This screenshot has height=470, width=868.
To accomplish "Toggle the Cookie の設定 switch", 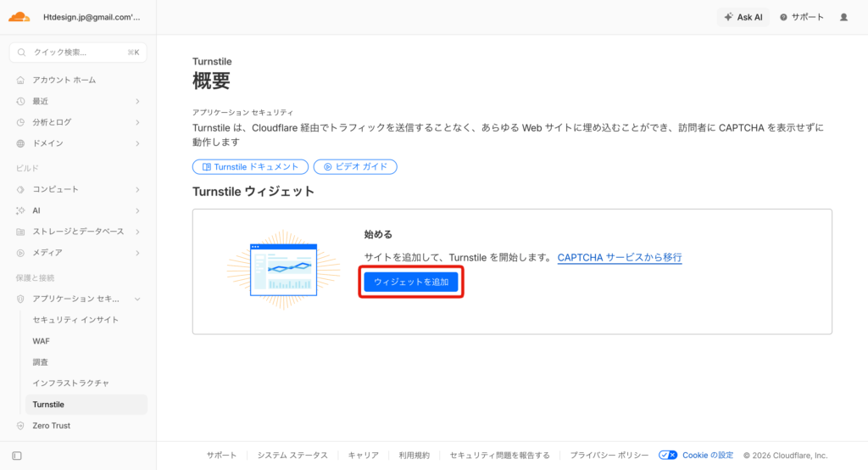I will click(x=668, y=456).
